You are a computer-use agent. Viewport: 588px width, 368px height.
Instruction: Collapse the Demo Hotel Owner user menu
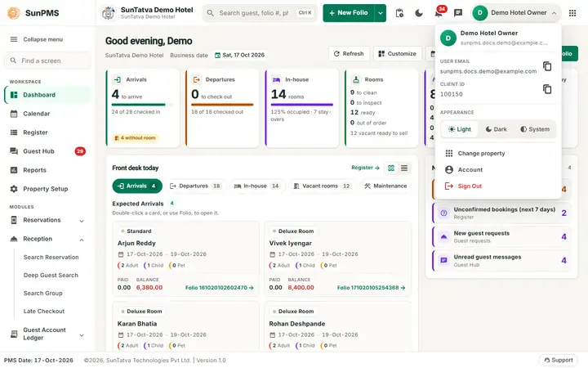[554, 13]
